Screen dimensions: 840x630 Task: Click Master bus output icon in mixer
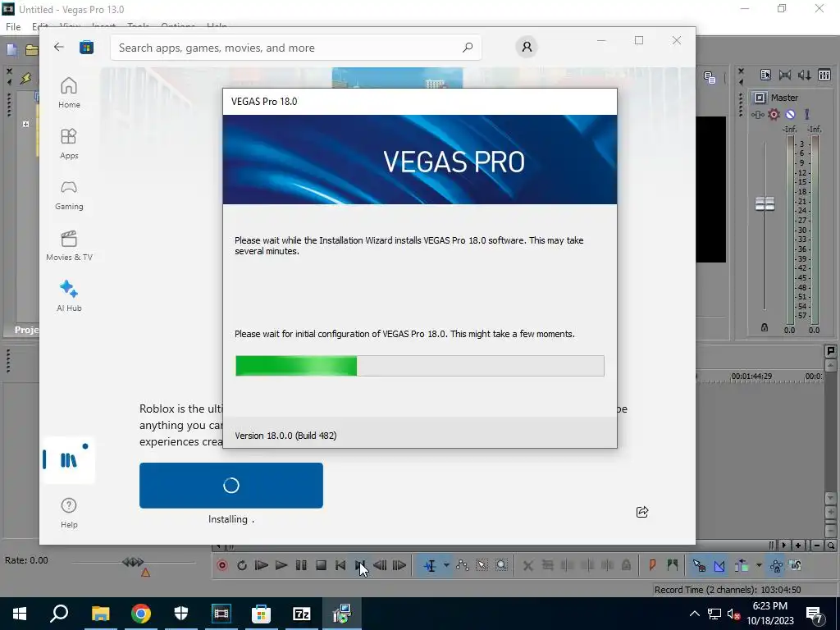[x=760, y=98]
